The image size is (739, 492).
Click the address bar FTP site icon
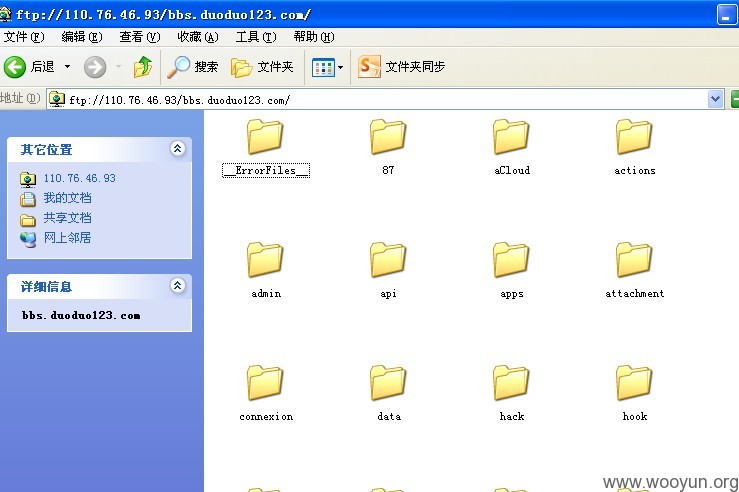pyautogui.click(x=57, y=99)
